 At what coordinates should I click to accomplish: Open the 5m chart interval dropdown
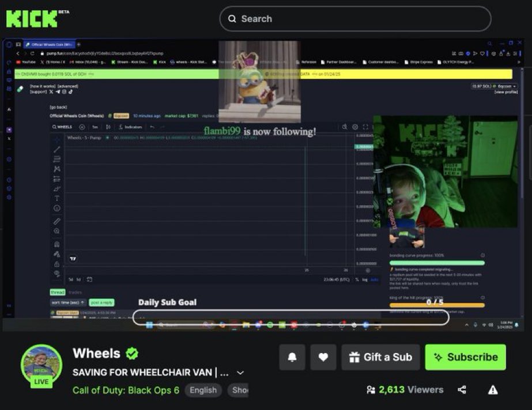pos(95,127)
